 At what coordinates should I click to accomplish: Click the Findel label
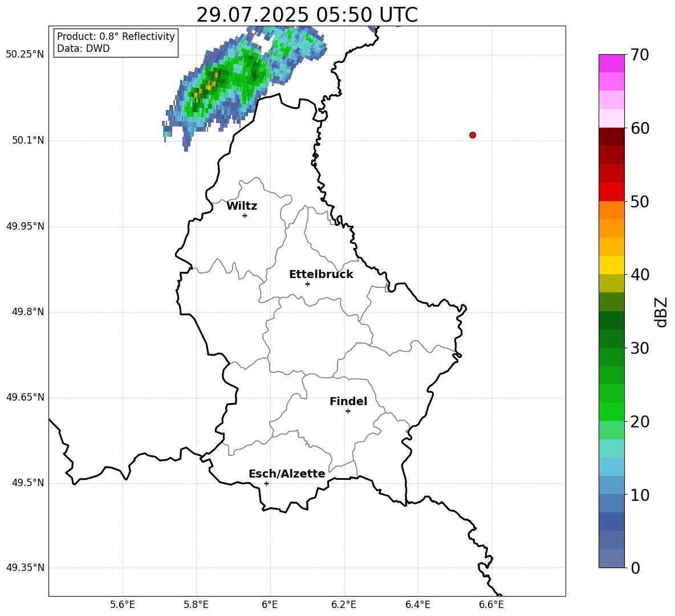[348, 401]
